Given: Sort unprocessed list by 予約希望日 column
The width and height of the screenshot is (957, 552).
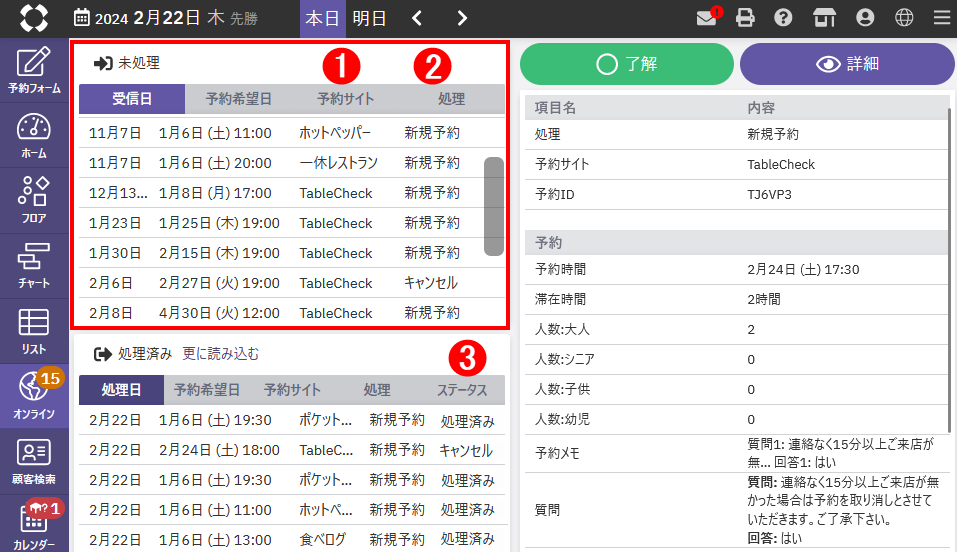Looking at the screenshot, I should tap(238, 99).
